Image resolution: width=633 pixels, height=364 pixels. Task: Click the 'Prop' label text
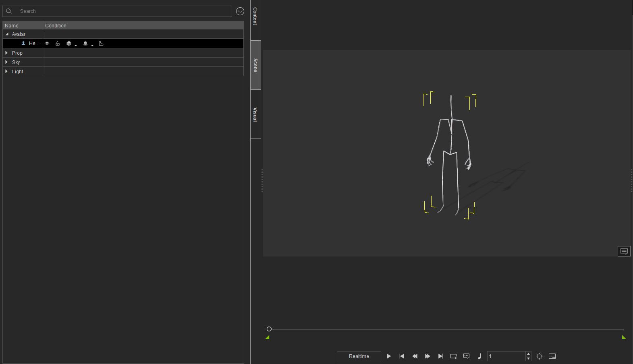[x=17, y=53]
